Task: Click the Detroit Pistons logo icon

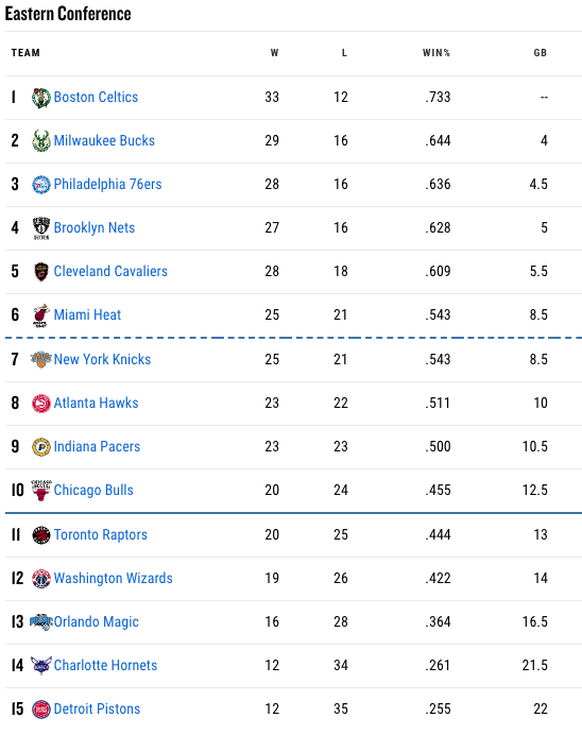Action: coord(41,709)
